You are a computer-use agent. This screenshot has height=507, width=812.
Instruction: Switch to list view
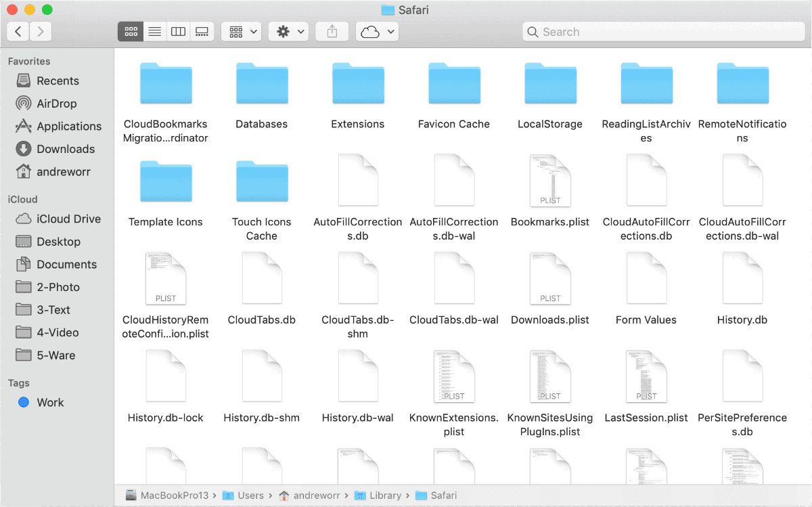pyautogui.click(x=155, y=32)
